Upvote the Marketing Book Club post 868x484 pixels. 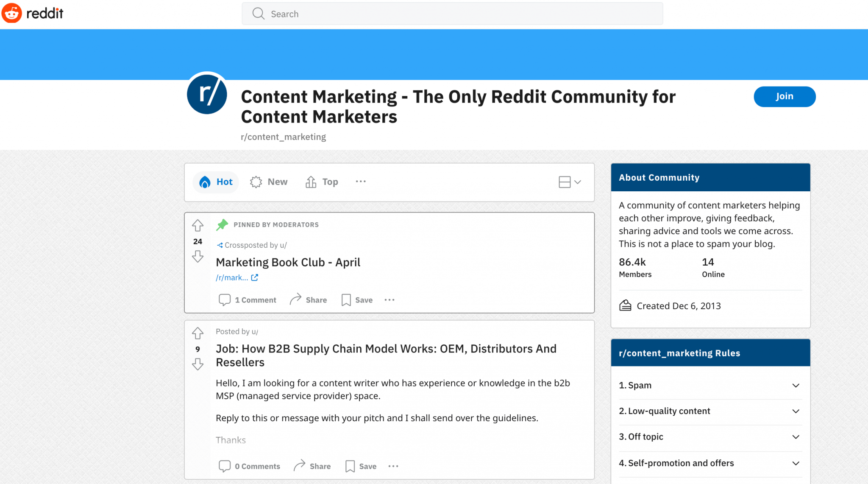[x=198, y=226]
